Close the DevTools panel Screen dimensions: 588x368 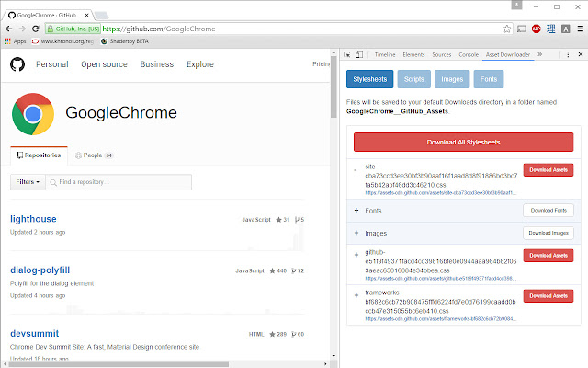581,54
